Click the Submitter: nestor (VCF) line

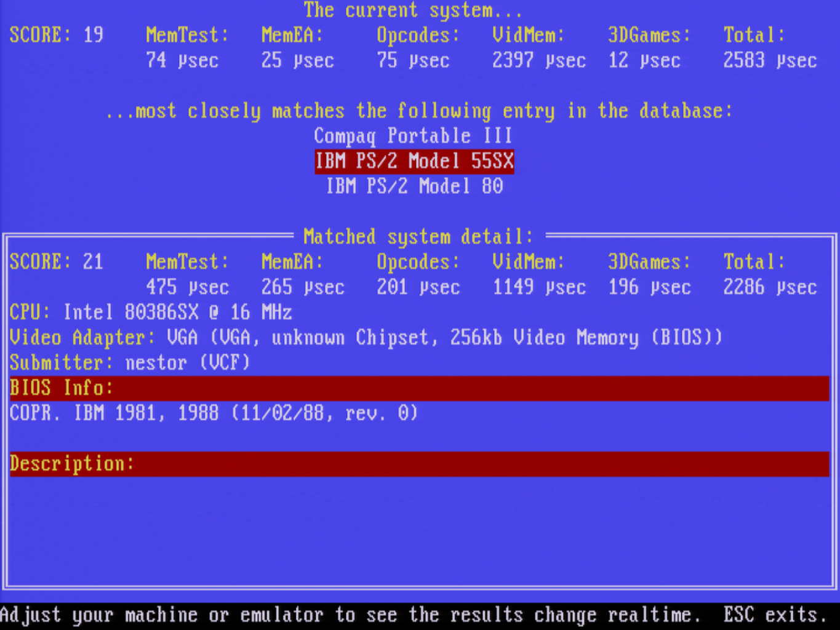click(x=130, y=363)
